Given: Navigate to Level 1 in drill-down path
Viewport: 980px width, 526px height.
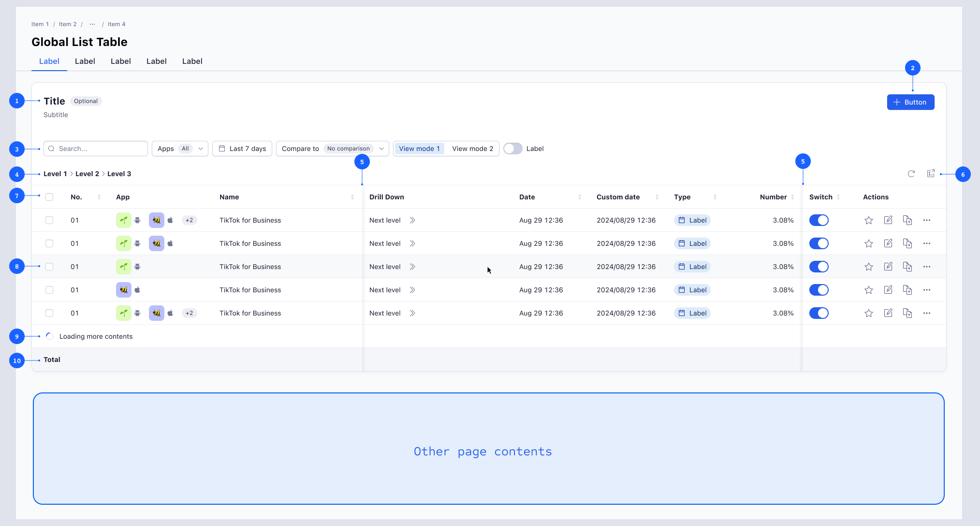Looking at the screenshot, I should point(55,174).
